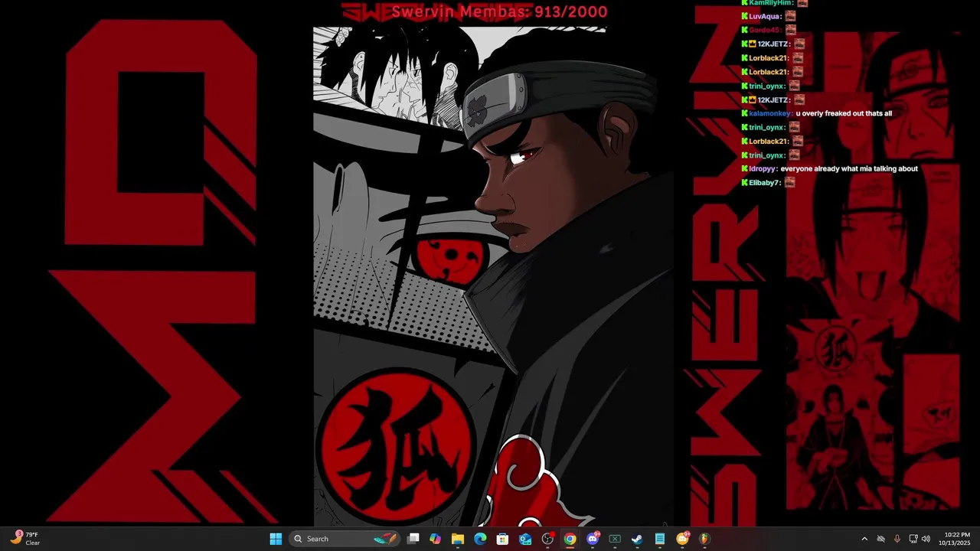Click the OneDrive cloud tray icon
The image size is (980, 551).
coord(880,539)
